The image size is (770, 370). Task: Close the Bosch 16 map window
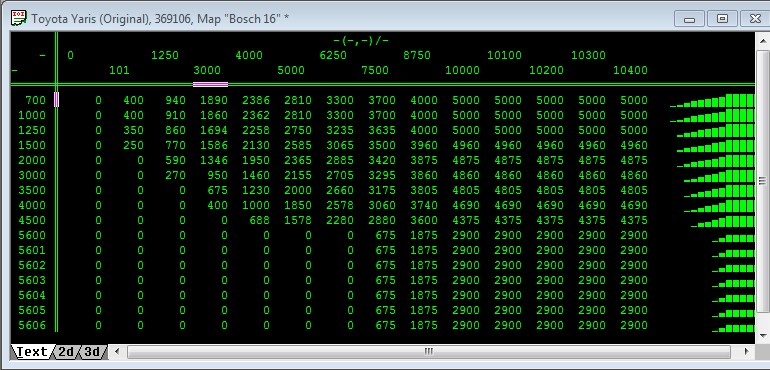coord(755,19)
